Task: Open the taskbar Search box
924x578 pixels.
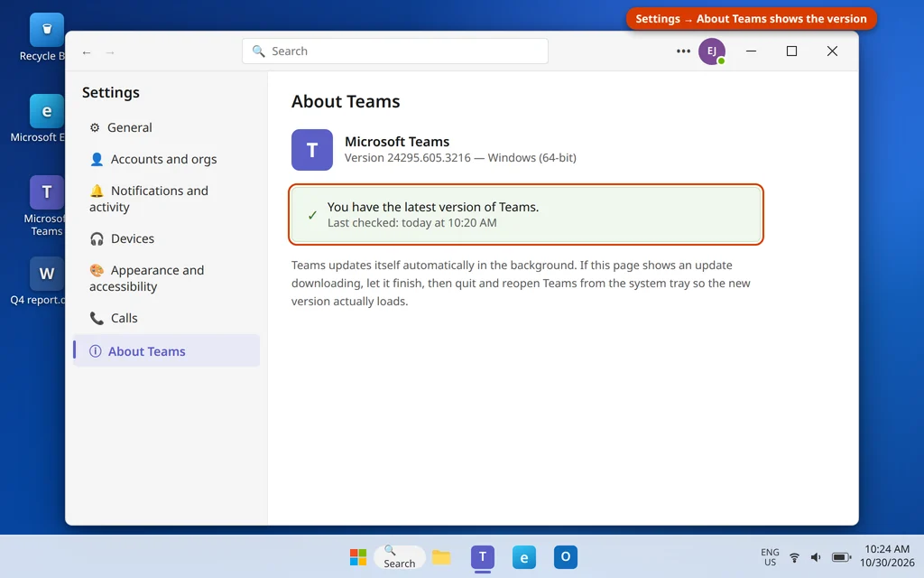Action: tap(399, 557)
